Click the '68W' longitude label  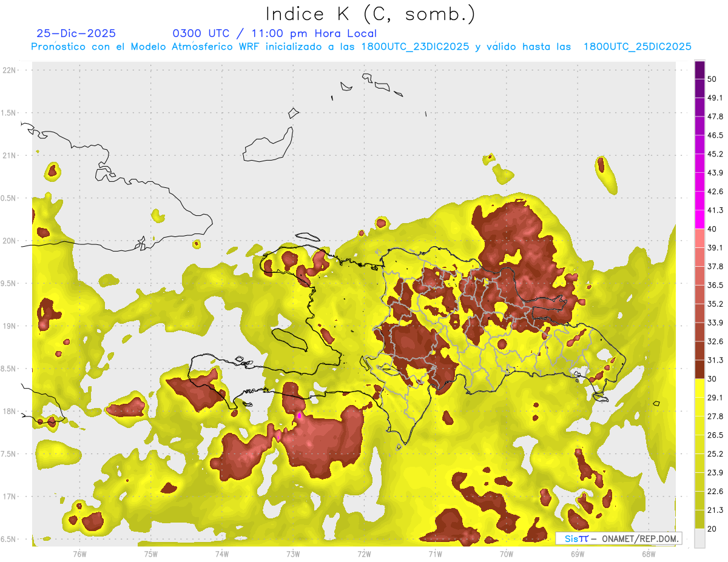click(649, 554)
